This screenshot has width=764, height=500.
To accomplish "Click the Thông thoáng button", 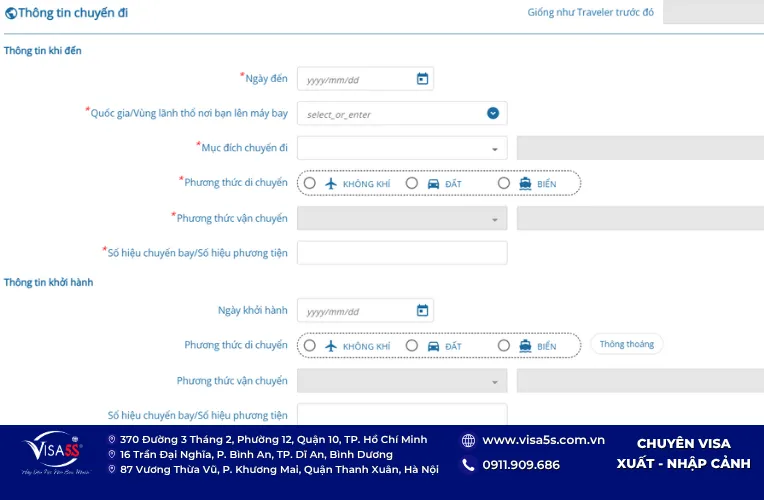I will pos(627,344).
